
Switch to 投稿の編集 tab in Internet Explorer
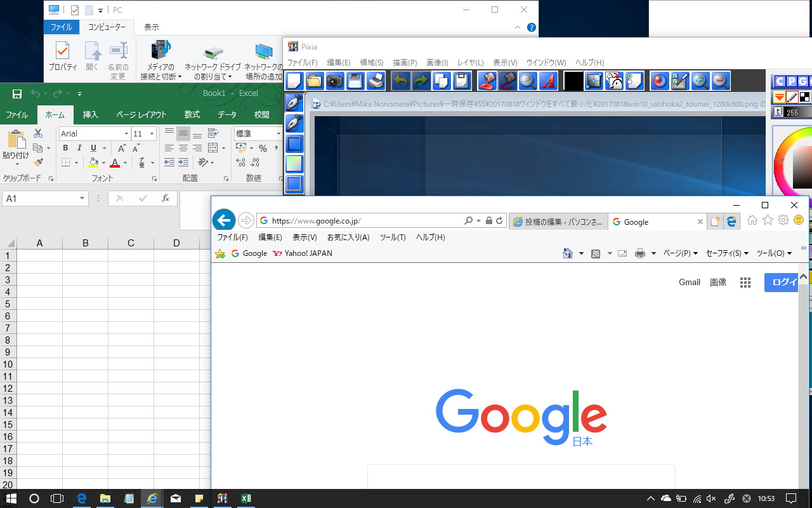[558, 222]
